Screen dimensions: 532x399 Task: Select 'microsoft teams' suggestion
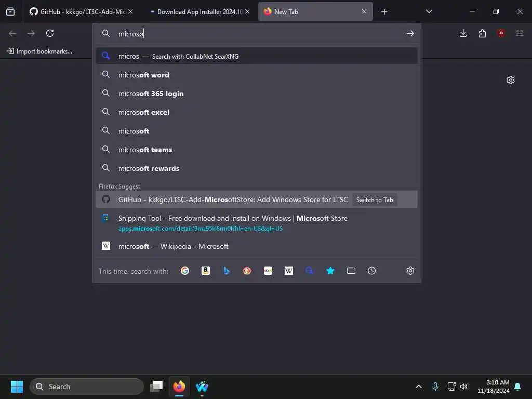[x=257, y=150]
